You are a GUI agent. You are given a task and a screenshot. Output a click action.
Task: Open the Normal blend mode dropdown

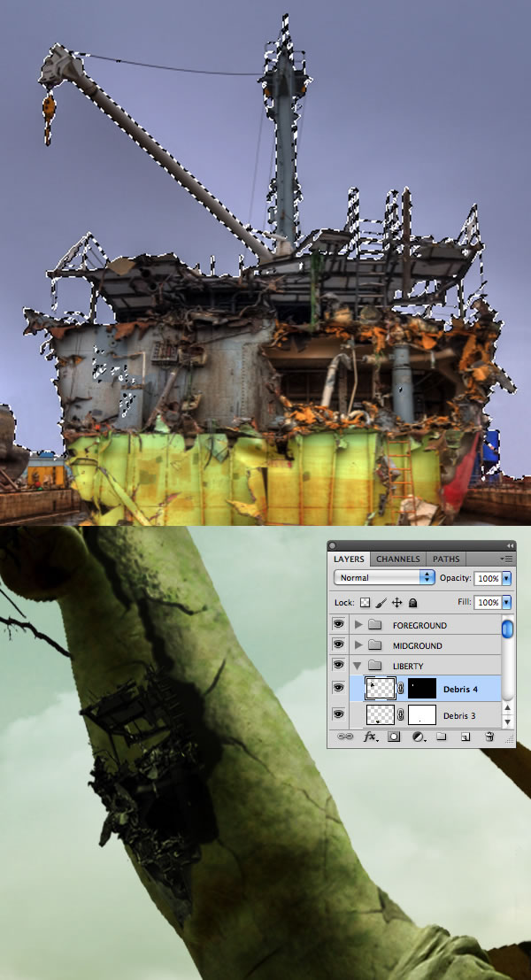[384, 578]
